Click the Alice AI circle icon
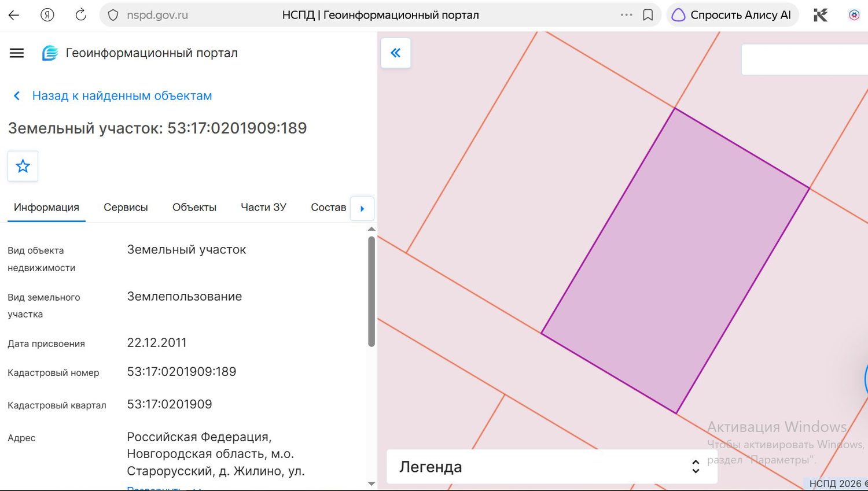This screenshot has height=491, width=868. pos(678,15)
